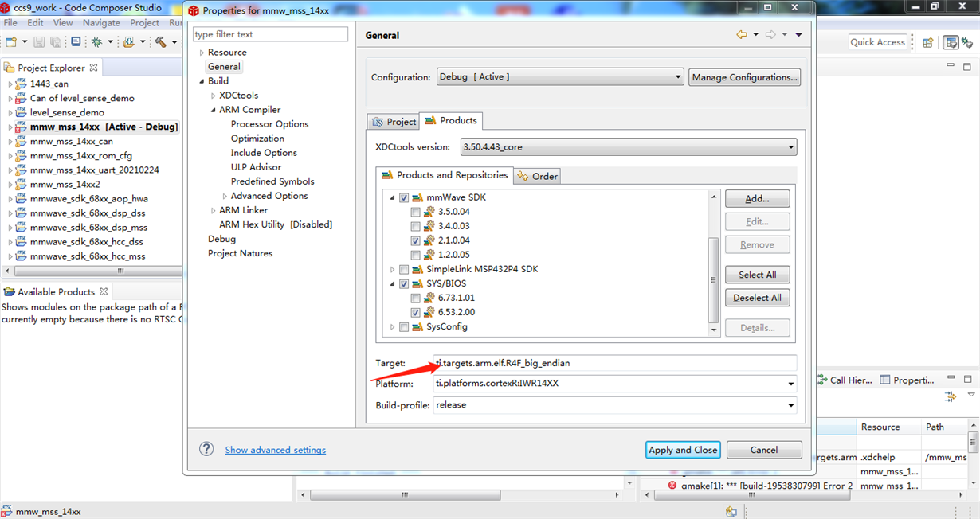Viewport: 980px width, 519px height.
Task: Click the Save icon in main toolbar
Action: 38,41
